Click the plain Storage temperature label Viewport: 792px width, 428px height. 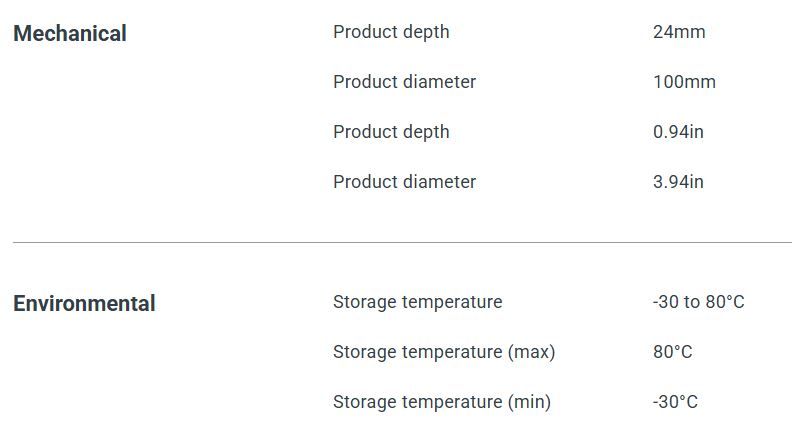[x=417, y=302]
